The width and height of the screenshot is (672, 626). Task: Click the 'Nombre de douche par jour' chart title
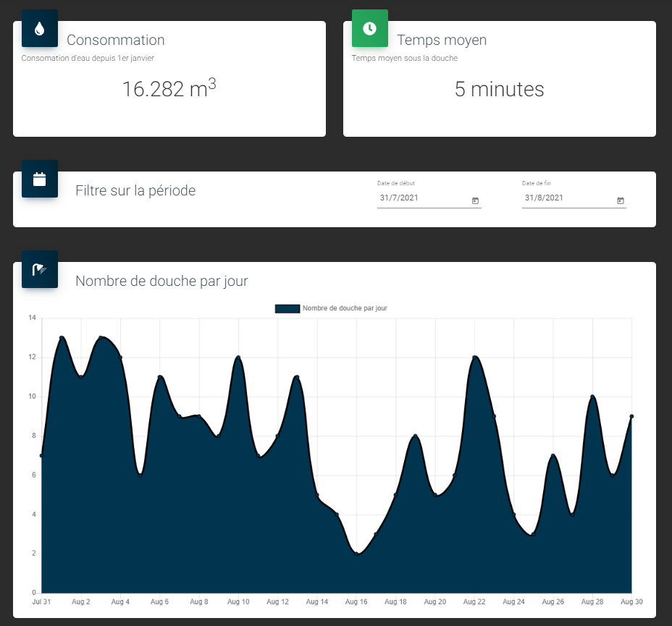162,281
